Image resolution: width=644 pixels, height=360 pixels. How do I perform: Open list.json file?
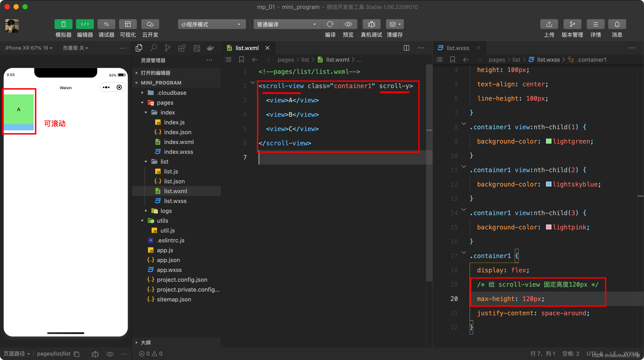(176, 181)
